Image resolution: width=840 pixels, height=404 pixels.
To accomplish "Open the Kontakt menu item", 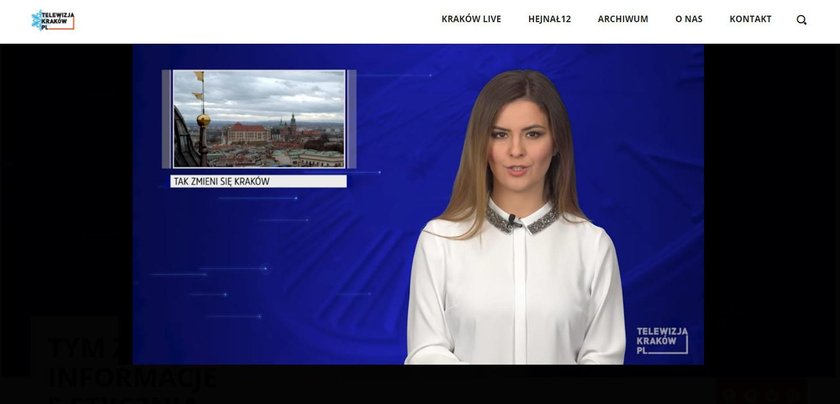I will point(751,19).
